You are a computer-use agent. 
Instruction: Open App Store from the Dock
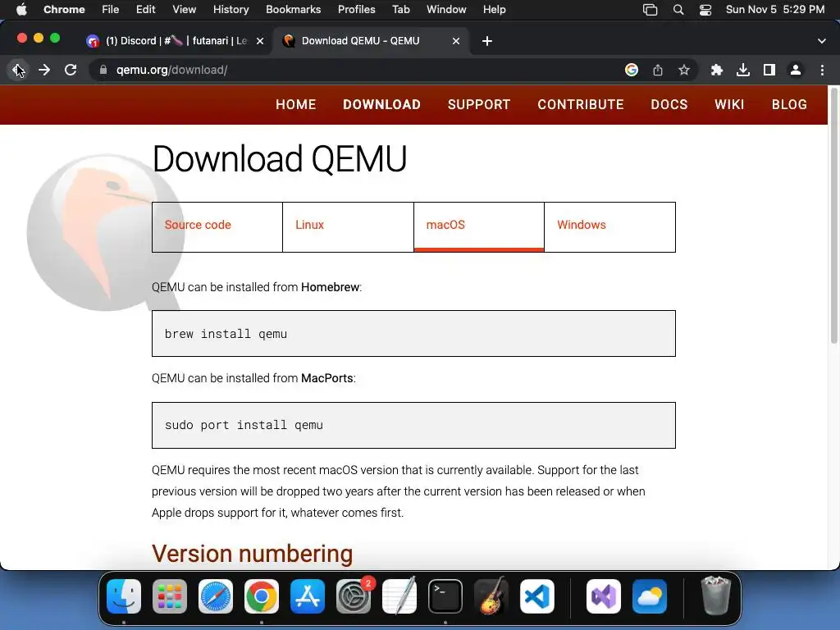tap(308, 596)
